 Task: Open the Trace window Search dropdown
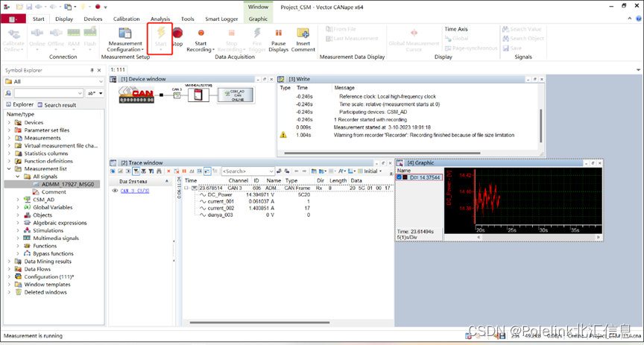tap(271, 171)
